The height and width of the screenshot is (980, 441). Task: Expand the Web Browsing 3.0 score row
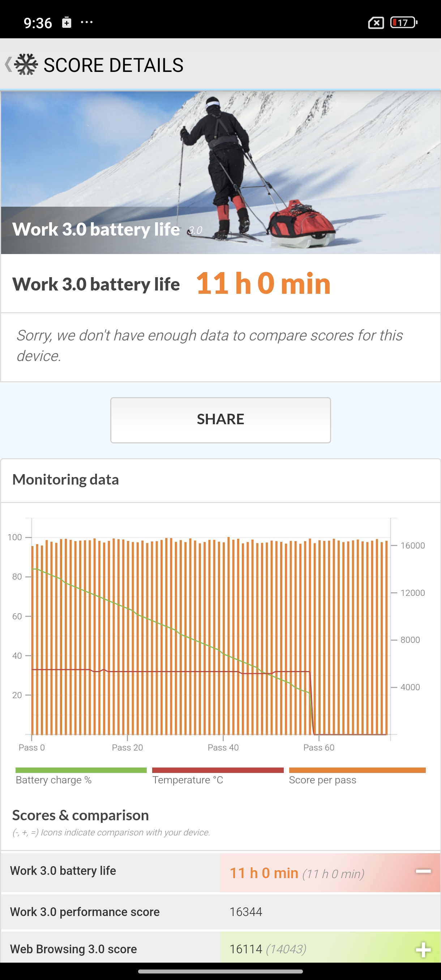click(x=221, y=949)
